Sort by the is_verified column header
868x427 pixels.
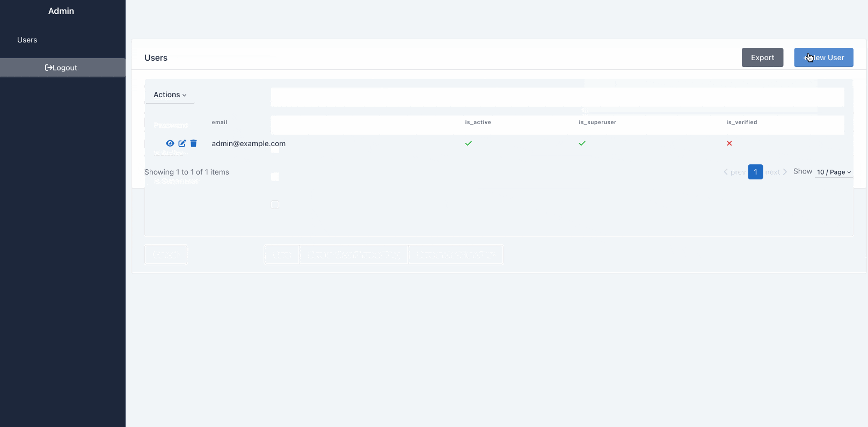(742, 122)
